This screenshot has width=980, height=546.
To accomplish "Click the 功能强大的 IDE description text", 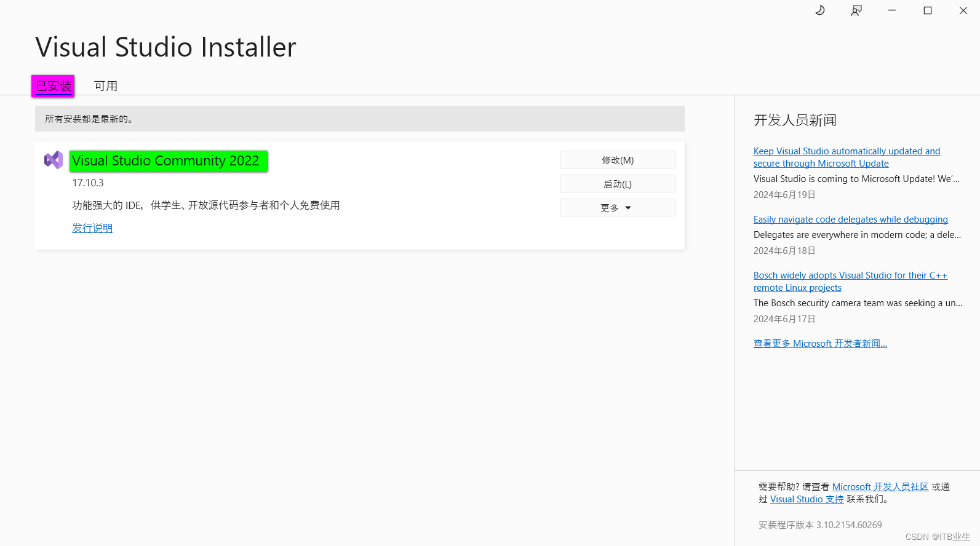I will [x=206, y=205].
